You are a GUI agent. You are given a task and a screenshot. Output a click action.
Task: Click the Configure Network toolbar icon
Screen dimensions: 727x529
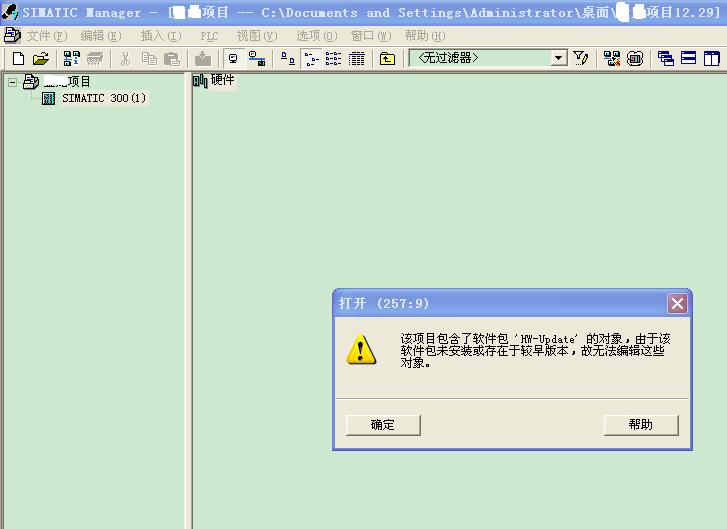(612, 59)
